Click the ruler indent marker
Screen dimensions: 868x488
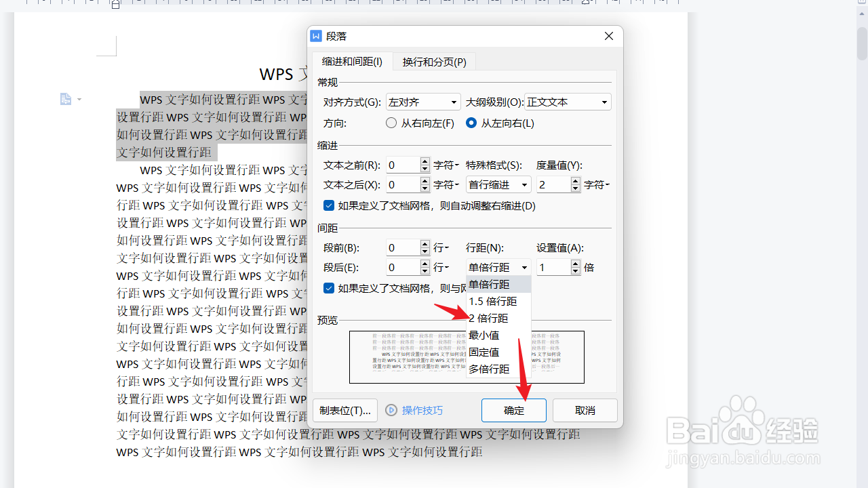click(115, 4)
